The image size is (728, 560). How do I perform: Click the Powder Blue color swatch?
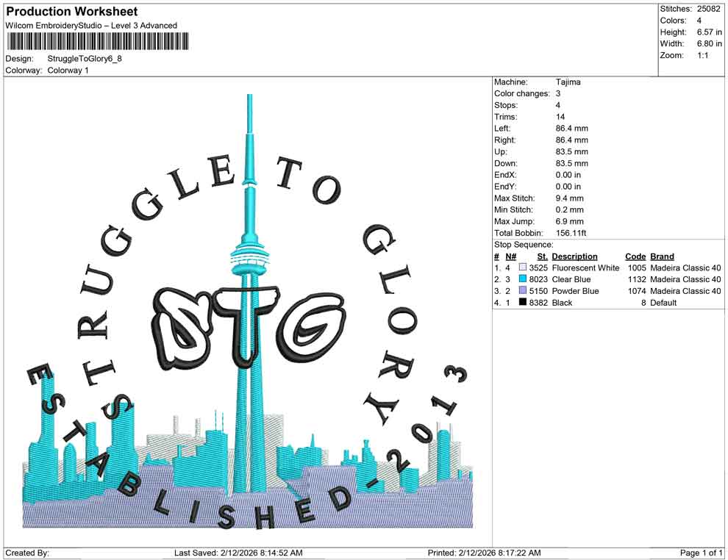[x=523, y=291]
